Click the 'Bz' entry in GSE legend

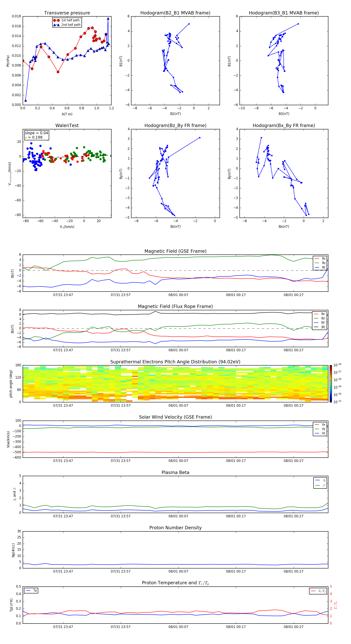coord(320,267)
